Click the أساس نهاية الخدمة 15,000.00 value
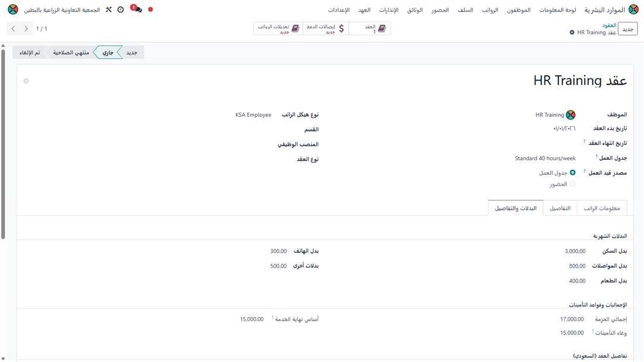644x362 pixels. (x=252, y=319)
